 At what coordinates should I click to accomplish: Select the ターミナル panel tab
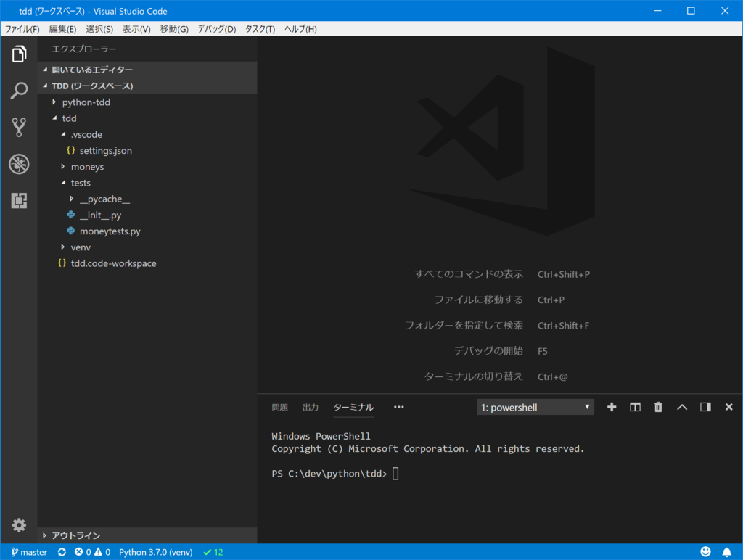353,407
